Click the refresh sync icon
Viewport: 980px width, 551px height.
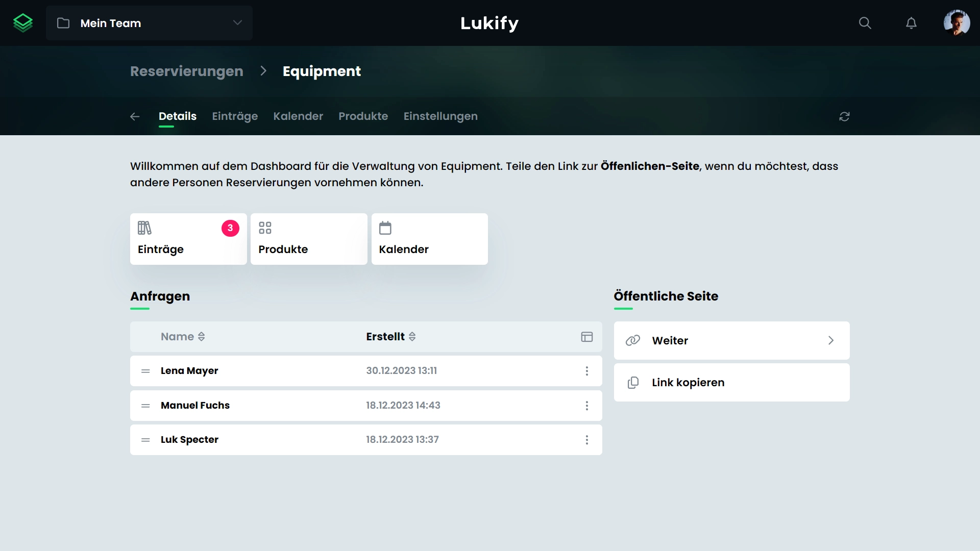pos(844,117)
